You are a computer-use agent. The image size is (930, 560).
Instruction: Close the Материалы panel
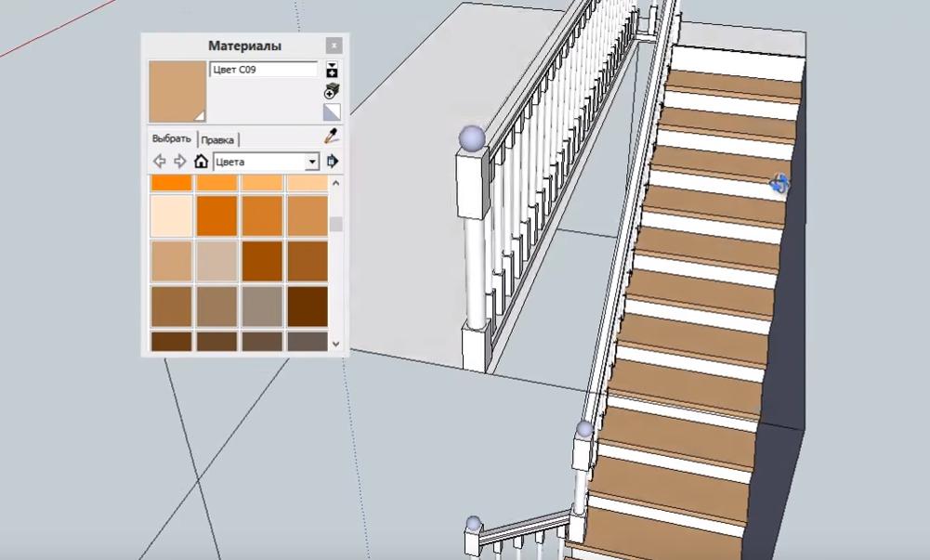coord(334,46)
